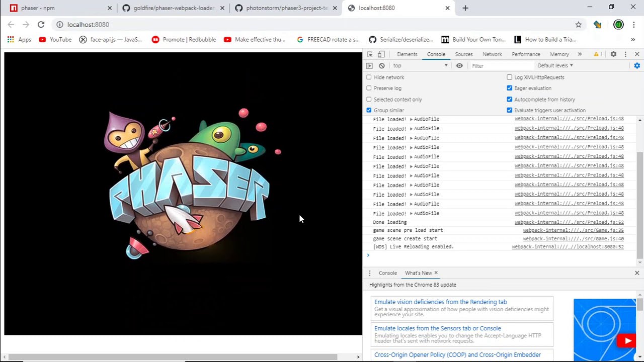
Task: Uncheck Evaluate triggers user activation
Action: point(509,110)
